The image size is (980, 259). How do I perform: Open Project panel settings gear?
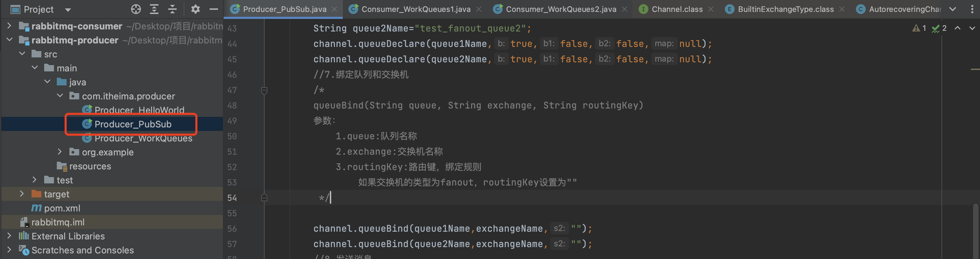(195, 9)
